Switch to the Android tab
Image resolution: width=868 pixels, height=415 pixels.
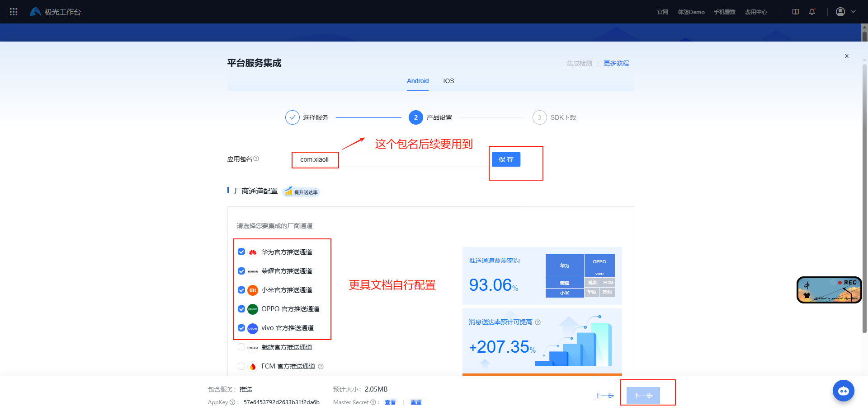click(x=418, y=81)
